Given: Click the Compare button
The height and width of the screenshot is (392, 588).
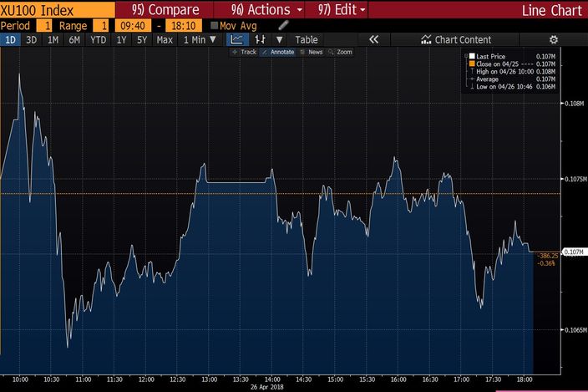Looking at the screenshot, I should [x=165, y=10].
